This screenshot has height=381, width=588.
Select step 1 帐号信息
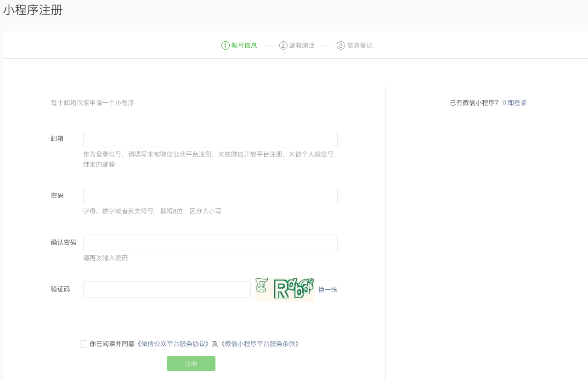click(x=239, y=45)
